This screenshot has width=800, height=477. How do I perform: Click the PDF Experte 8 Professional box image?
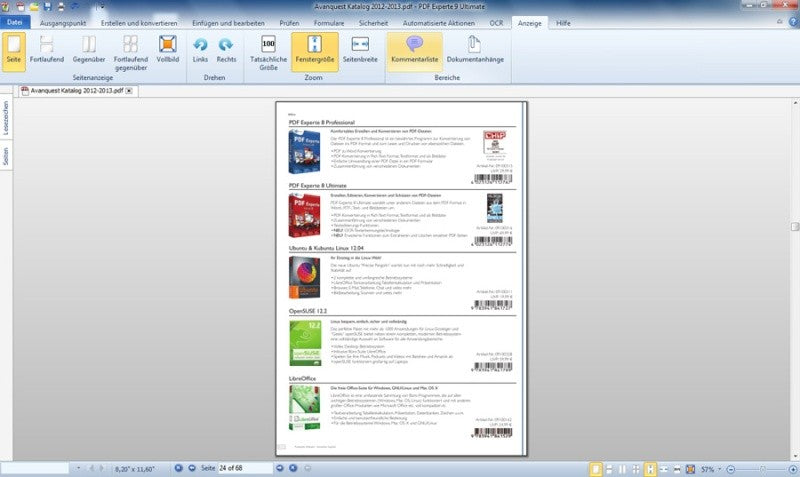point(305,152)
